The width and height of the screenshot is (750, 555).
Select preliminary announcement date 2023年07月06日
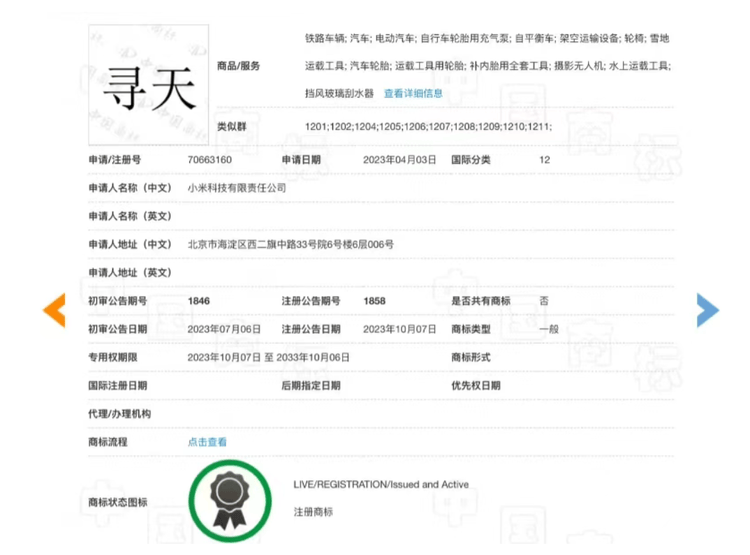click(224, 329)
